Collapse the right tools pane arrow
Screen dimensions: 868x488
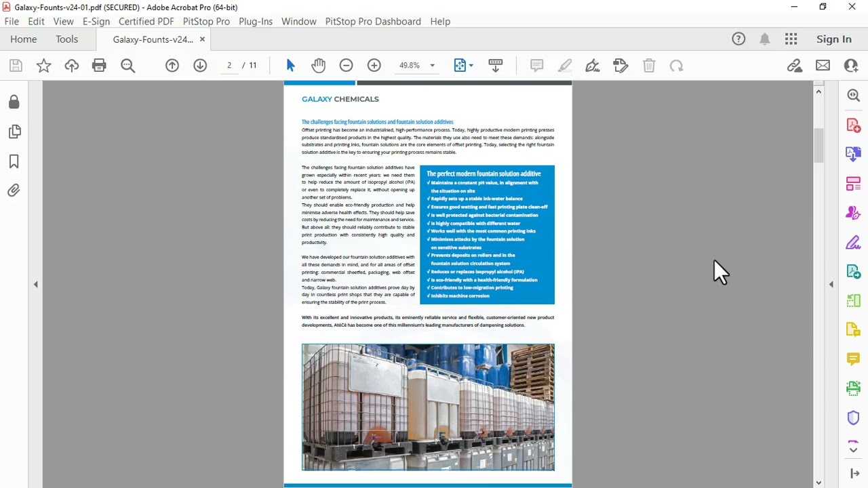click(x=831, y=285)
